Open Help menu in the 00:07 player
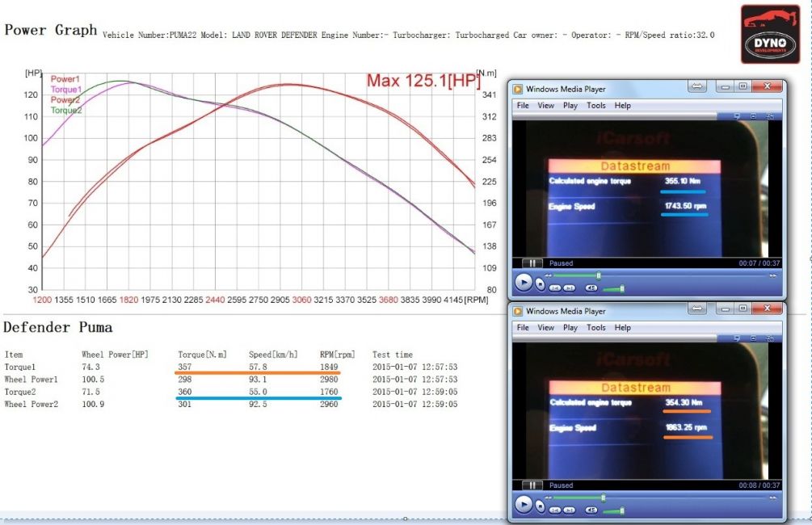 622,106
